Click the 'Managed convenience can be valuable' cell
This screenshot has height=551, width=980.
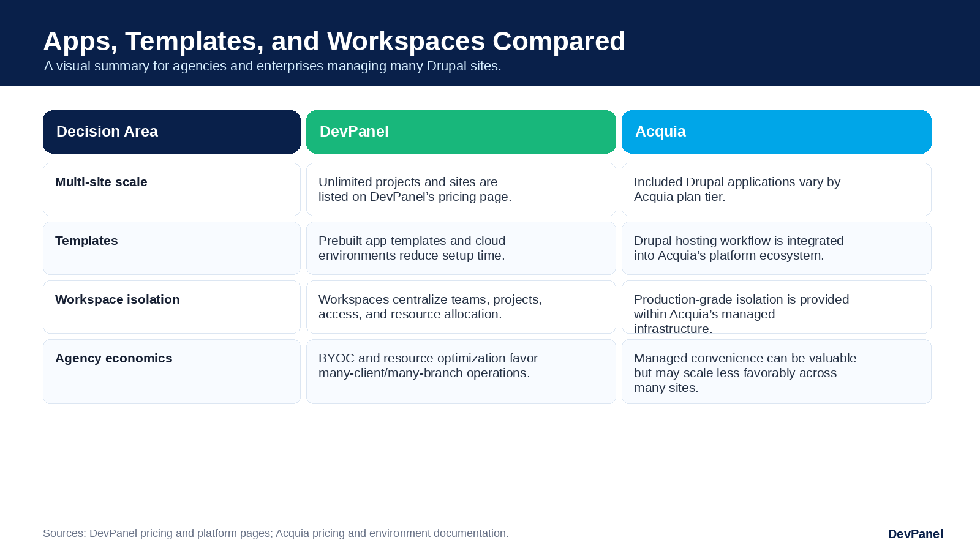click(776, 372)
